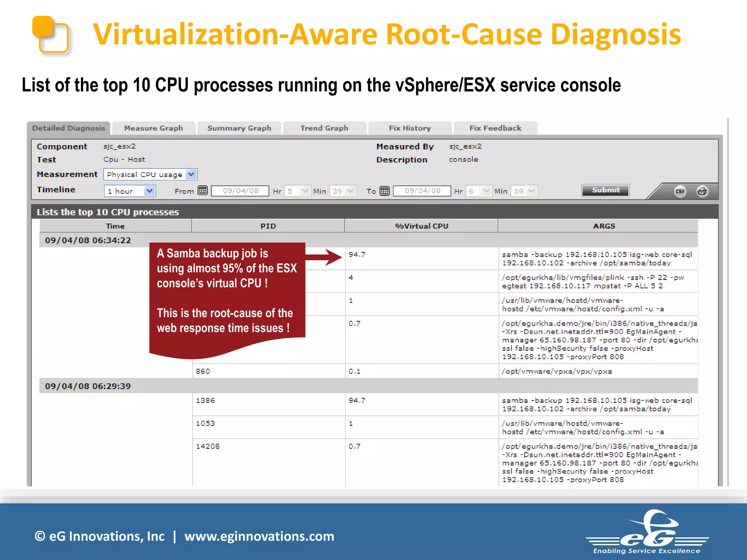Screen dimensions: 747x560
Task: Open the From date calendar picker
Action: (x=203, y=191)
